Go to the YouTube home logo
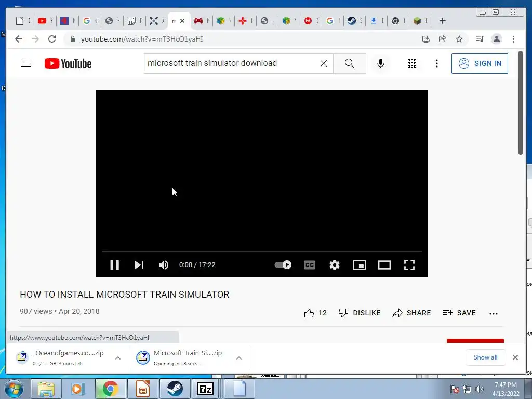This screenshot has width=532, height=399. coord(68,63)
